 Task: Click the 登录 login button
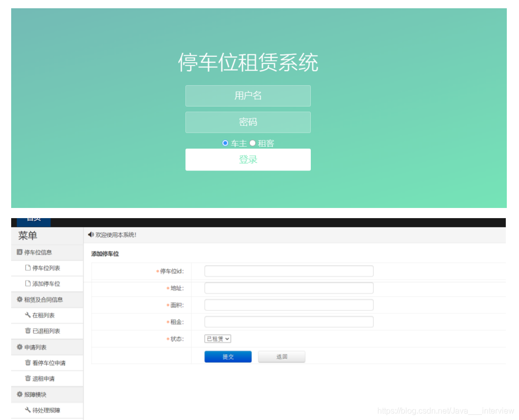click(248, 159)
